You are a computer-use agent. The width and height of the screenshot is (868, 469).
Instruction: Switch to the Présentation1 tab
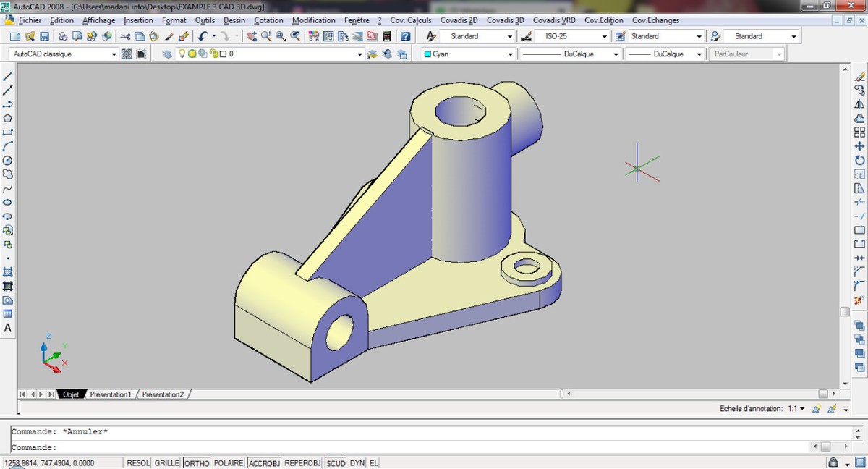tap(110, 394)
